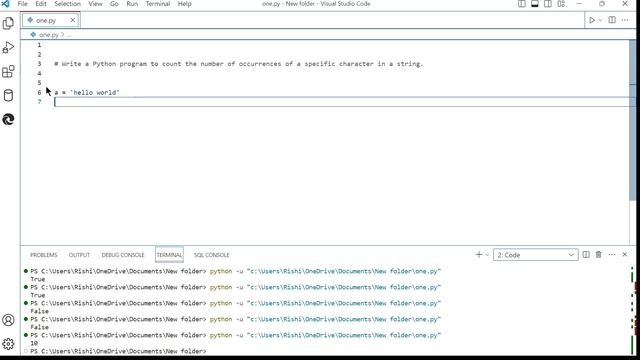This screenshot has height=360, width=640.
Task: Run Python file with play icon
Action: (592, 20)
